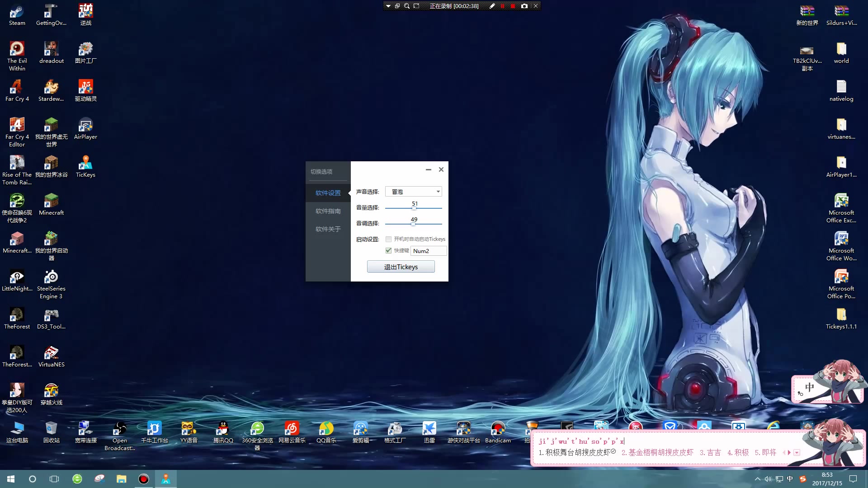Click the recorder window-mode icon
The image size is (868, 488).
coord(397,6)
